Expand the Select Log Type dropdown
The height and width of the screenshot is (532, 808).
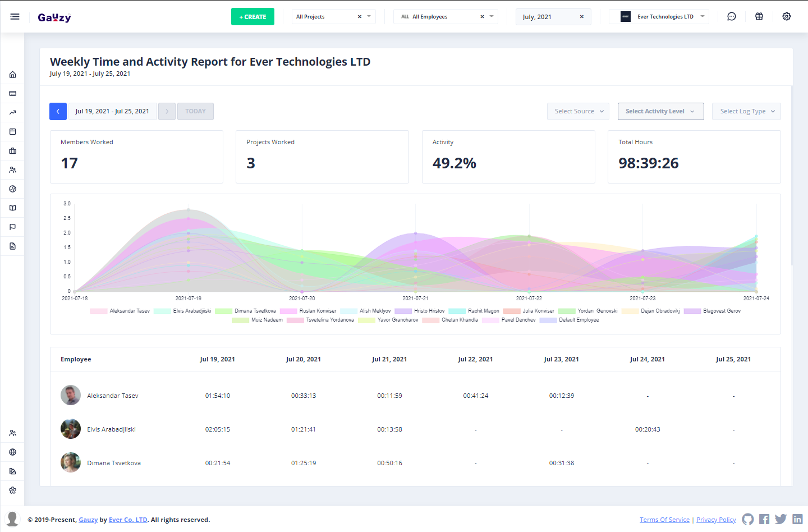[746, 111]
